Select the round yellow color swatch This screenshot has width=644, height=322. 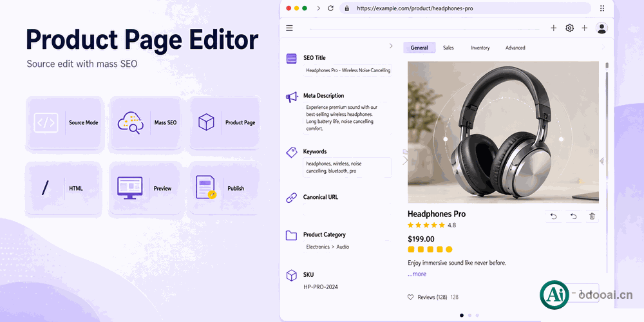pos(449,249)
